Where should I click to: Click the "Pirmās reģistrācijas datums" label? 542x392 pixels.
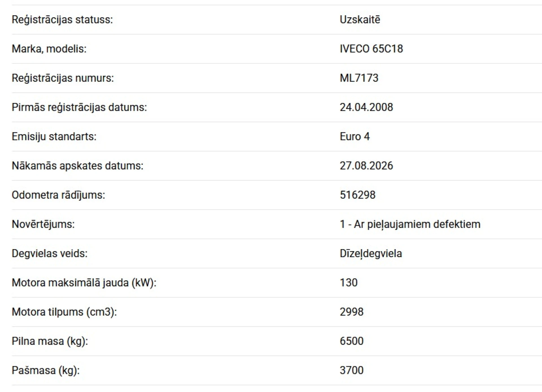(x=79, y=107)
